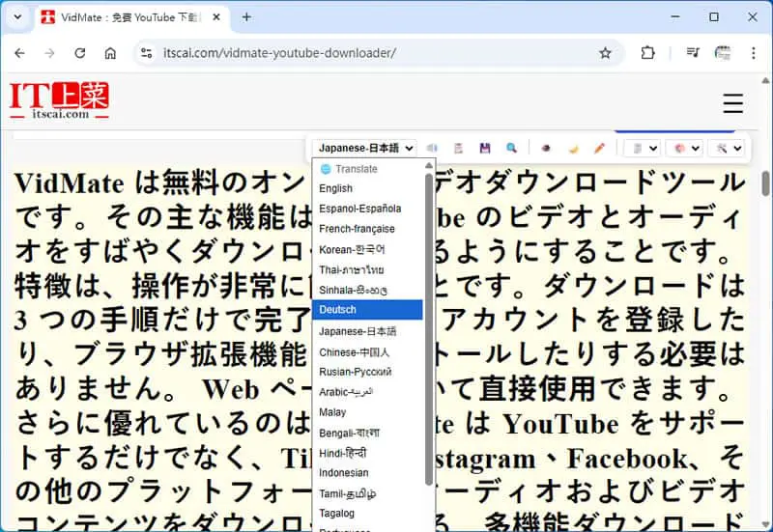Open the page layout dropdown in toolbar

[x=643, y=148]
